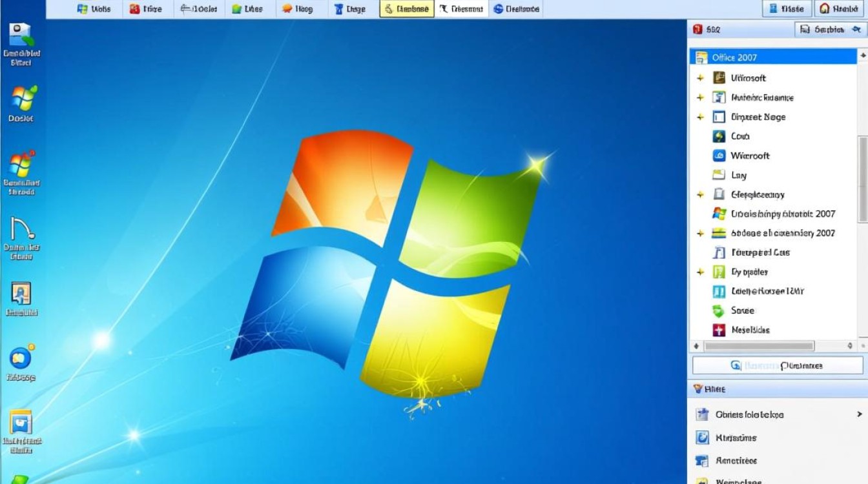Screen dimensions: 868x484
Task: Click the toolbar button with blue globe icon
Action: click(516, 9)
